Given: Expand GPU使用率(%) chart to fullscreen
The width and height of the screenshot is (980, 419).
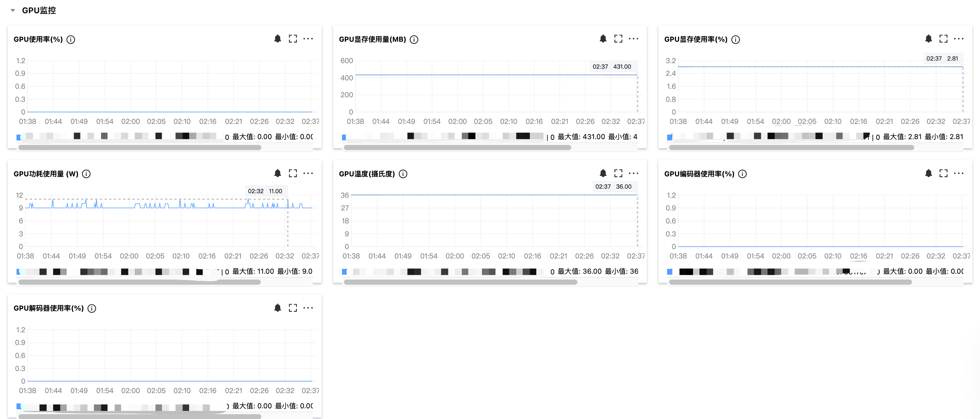Looking at the screenshot, I should click(x=292, y=39).
